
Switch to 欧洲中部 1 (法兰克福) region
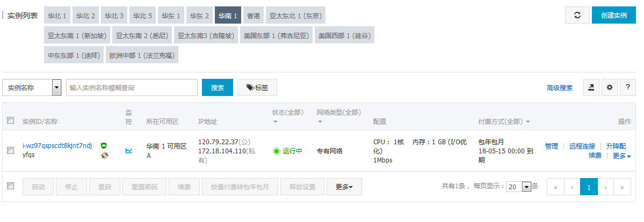coord(142,55)
